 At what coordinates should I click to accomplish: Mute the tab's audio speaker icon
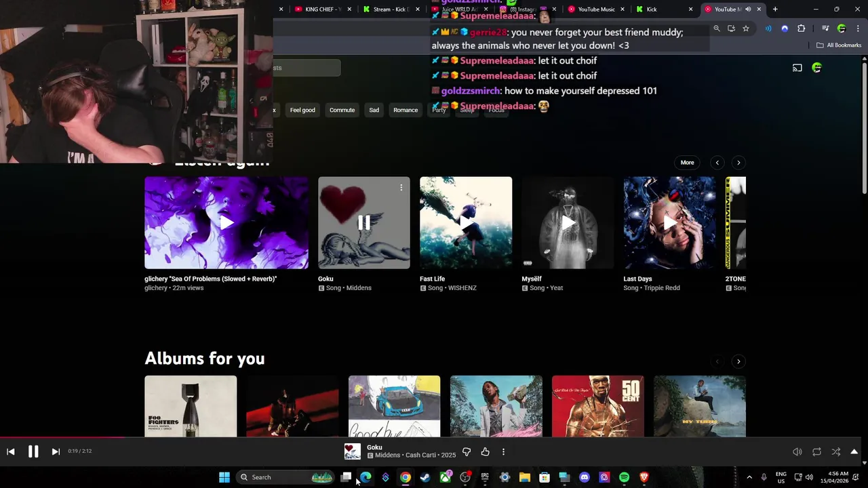pos(749,9)
